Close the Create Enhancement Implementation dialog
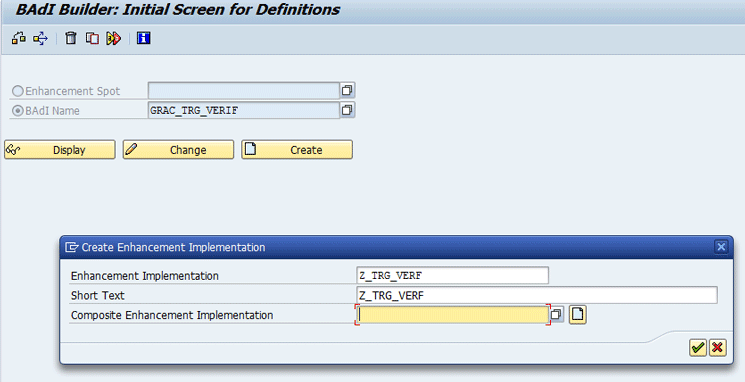This screenshot has height=382, width=745. (721, 247)
